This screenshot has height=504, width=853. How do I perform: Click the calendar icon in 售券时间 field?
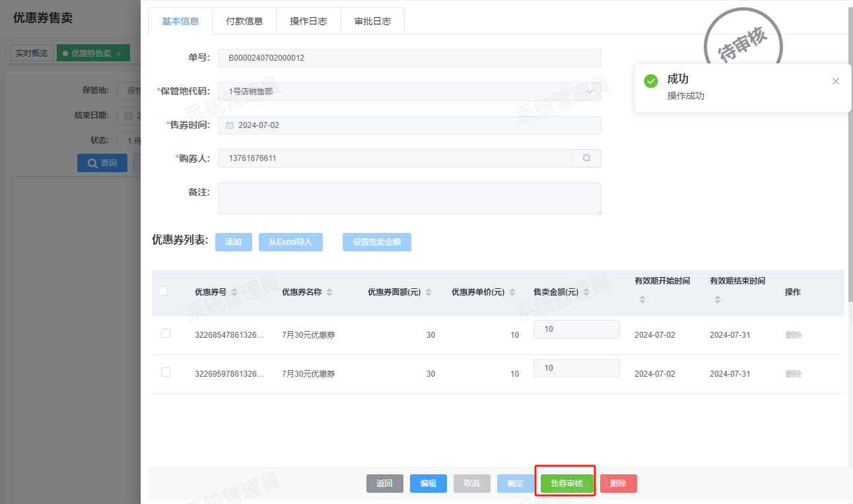[x=230, y=125]
